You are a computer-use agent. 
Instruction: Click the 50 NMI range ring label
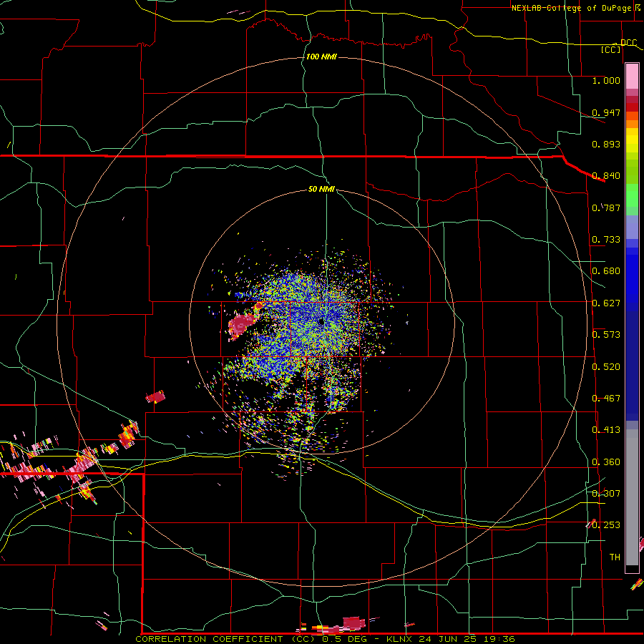click(321, 189)
